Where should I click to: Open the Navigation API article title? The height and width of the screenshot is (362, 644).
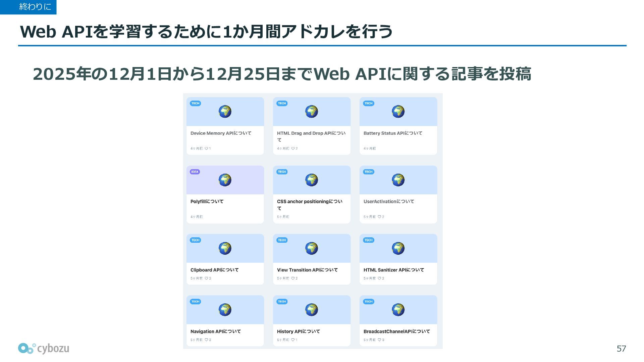point(216,331)
